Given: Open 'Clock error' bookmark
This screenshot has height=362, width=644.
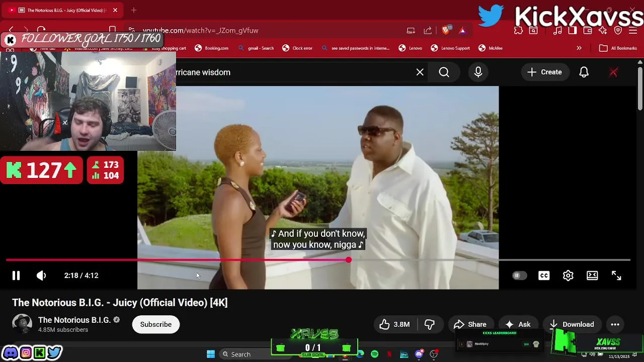Looking at the screenshot, I should [297, 48].
